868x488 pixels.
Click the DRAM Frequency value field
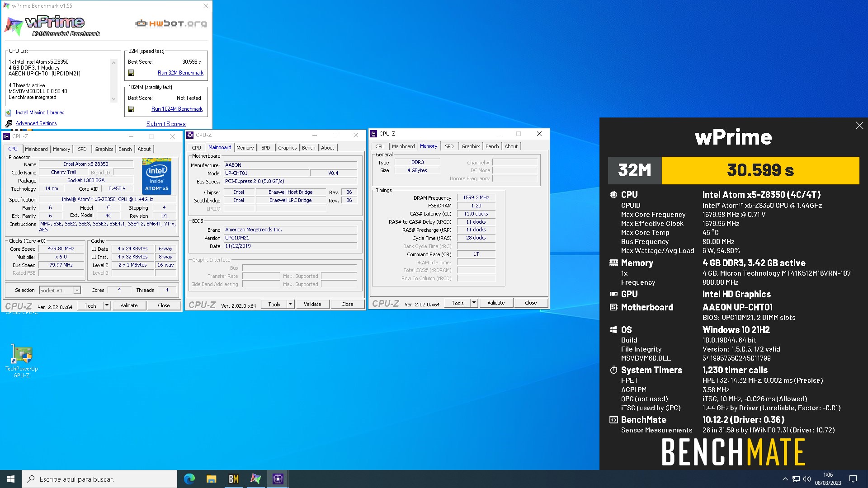[476, 197]
